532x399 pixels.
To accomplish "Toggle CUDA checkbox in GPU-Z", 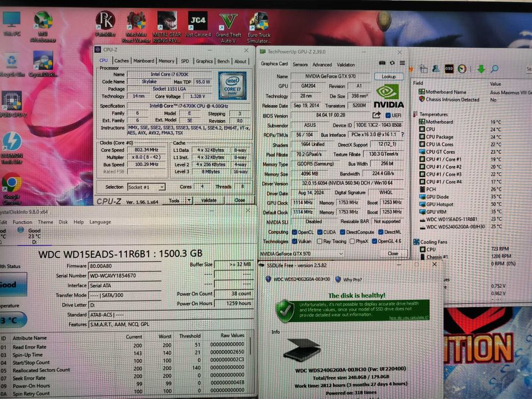I will point(320,232).
